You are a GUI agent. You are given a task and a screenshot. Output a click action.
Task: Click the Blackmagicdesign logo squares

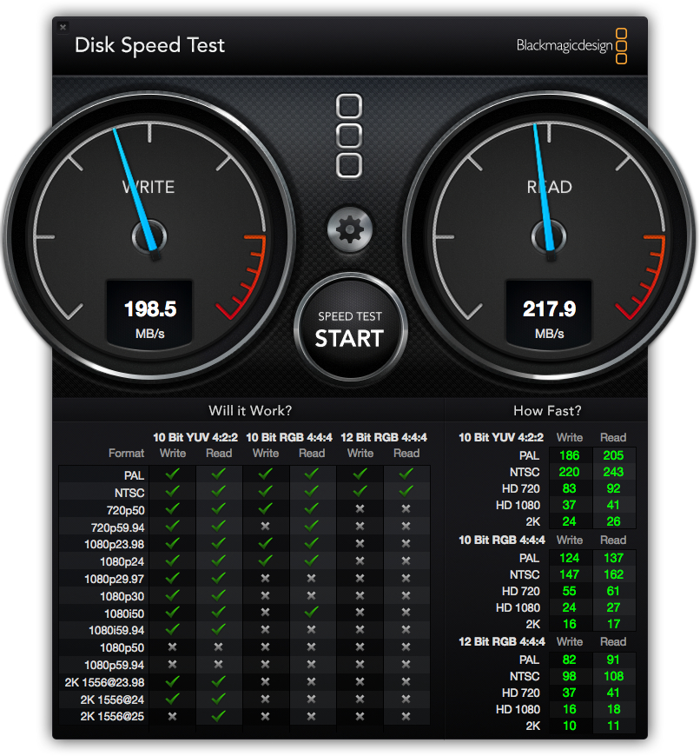point(621,46)
